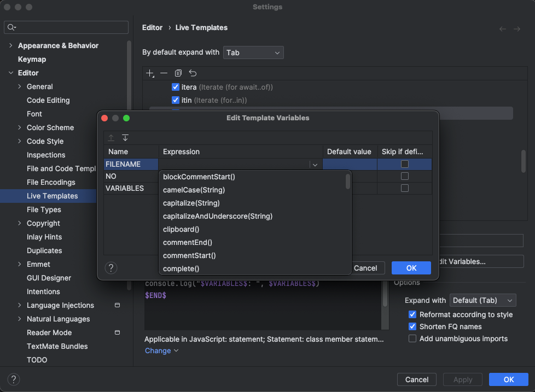Expand the Appearance & Behavior section
This screenshot has width=535, height=392.
[11, 46]
